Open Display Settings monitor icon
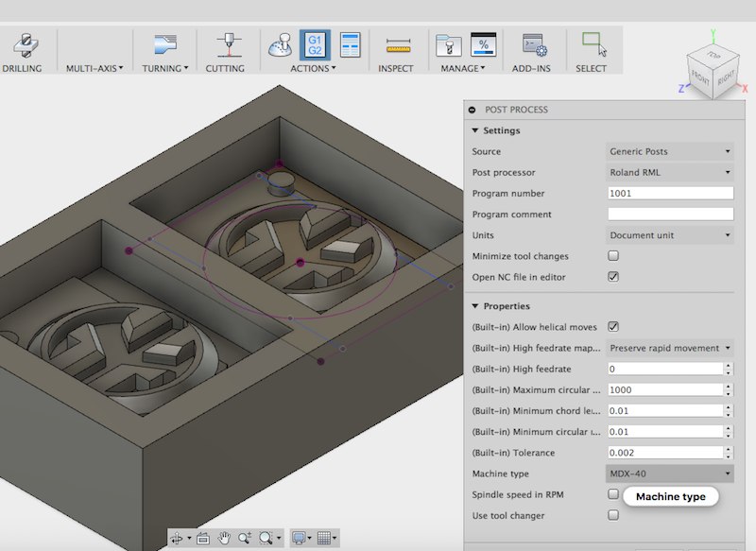 [299, 538]
